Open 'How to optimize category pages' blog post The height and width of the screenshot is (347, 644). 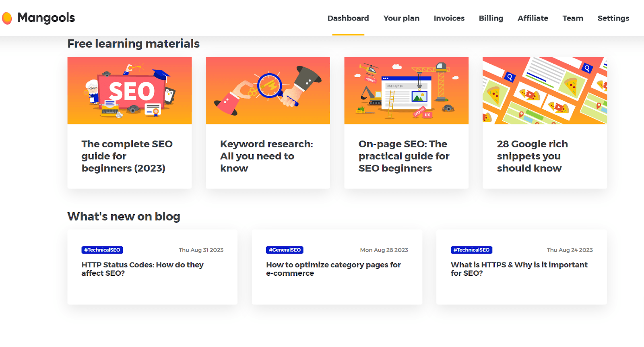point(333,269)
